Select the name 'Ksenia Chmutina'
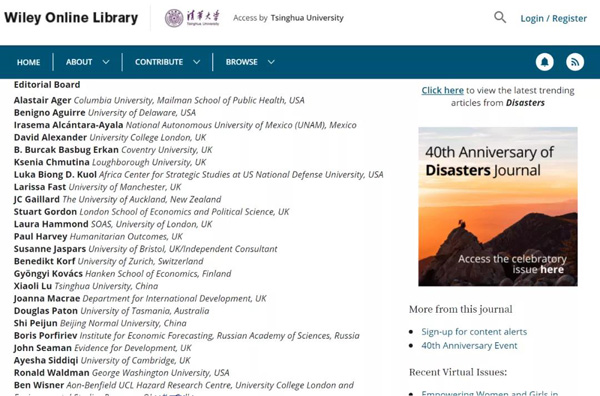This screenshot has width=600, height=396. pos(52,162)
